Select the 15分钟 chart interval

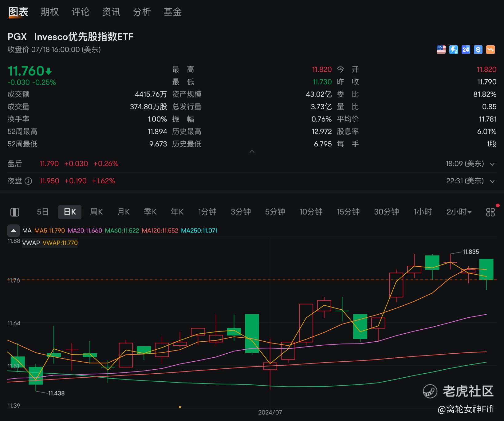348,212
